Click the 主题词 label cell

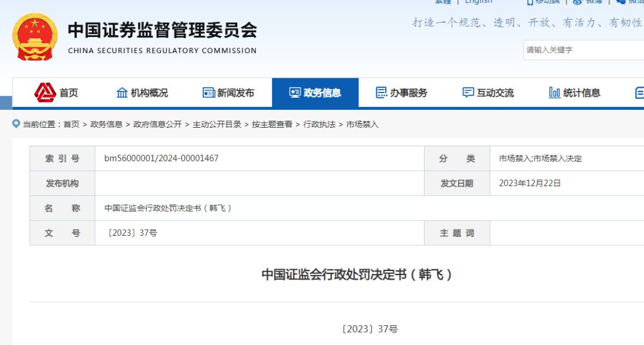(x=457, y=233)
